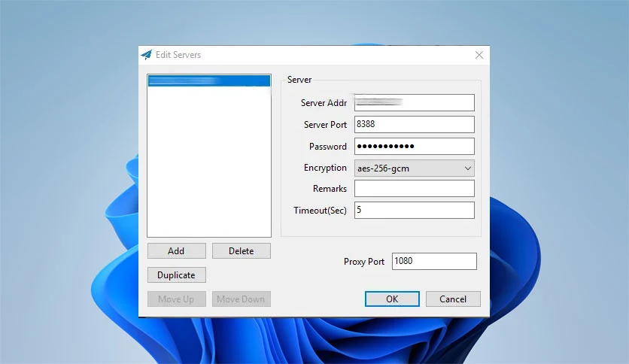Click the Server group box heading
Viewport: 629px width, 364px height.
click(299, 80)
